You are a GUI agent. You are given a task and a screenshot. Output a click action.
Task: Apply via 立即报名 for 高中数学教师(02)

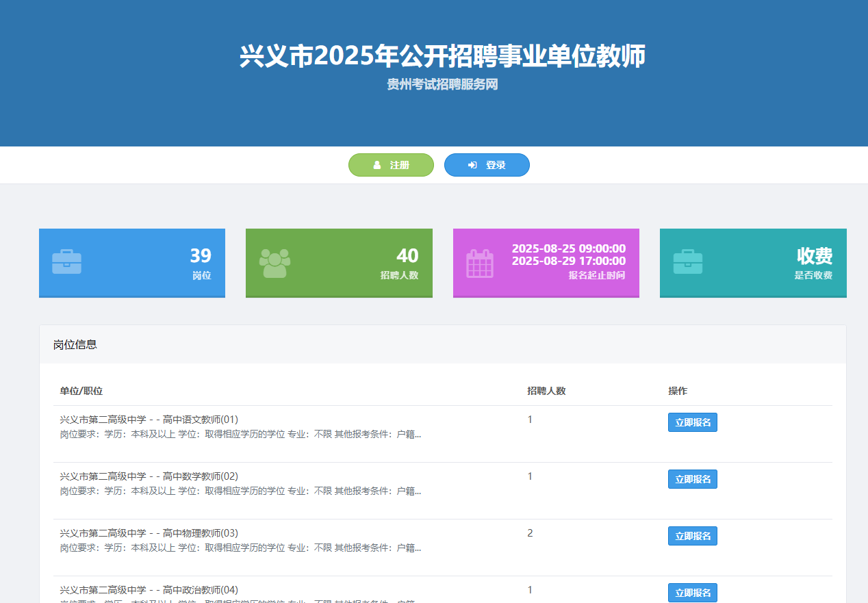click(692, 479)
